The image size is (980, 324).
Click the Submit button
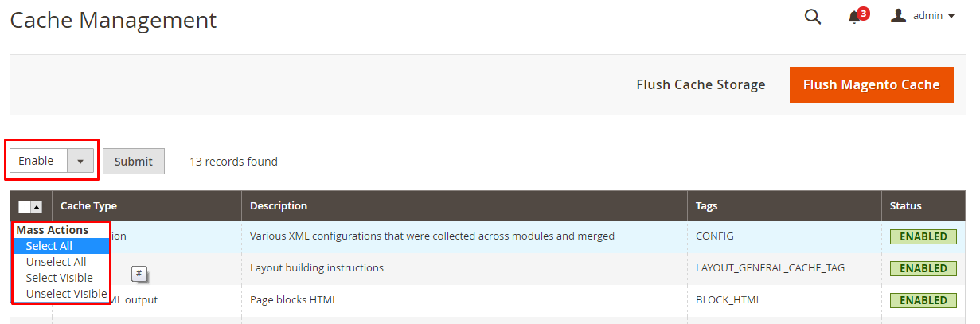tap(134, 161)
